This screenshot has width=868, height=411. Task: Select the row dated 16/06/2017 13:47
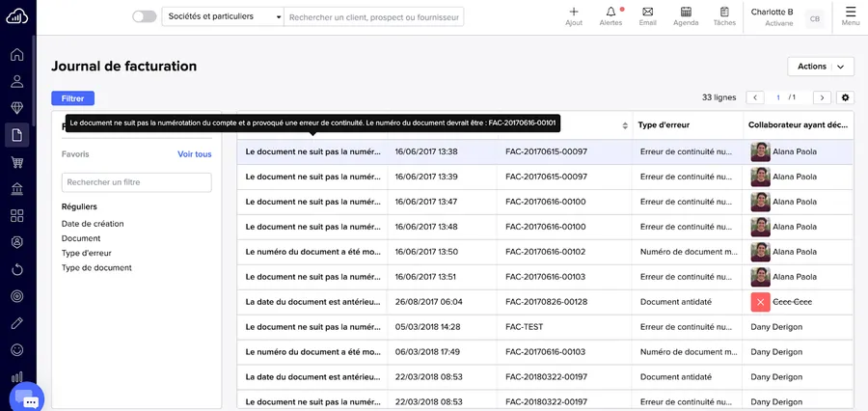545,202
